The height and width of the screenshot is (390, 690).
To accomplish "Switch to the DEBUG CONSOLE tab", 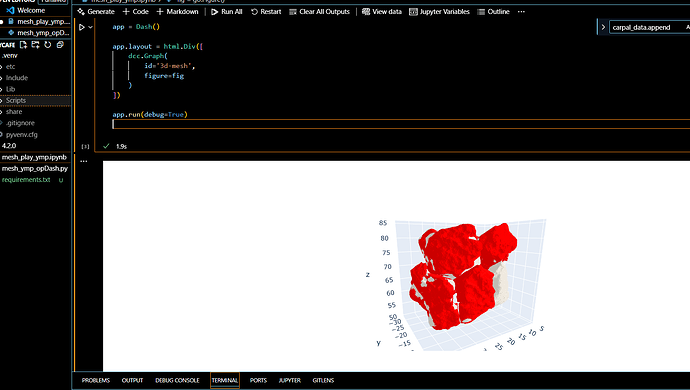I will point(177,380).
